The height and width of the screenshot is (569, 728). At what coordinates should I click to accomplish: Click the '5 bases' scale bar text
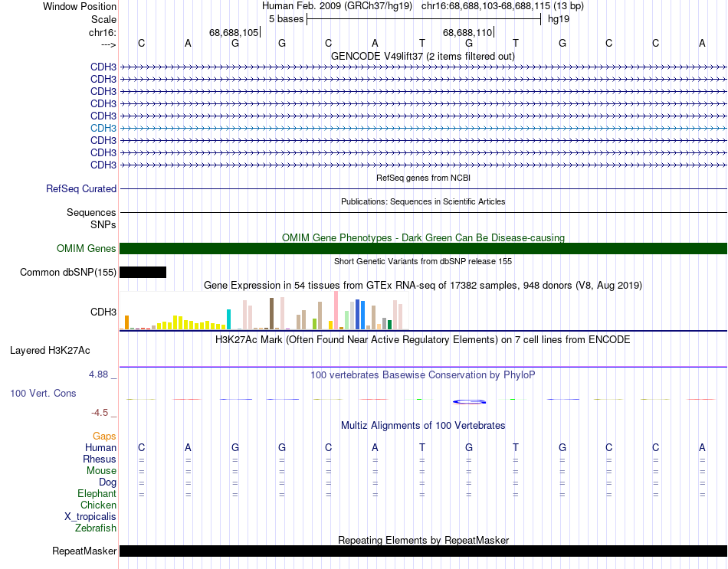tap(286, 19)
